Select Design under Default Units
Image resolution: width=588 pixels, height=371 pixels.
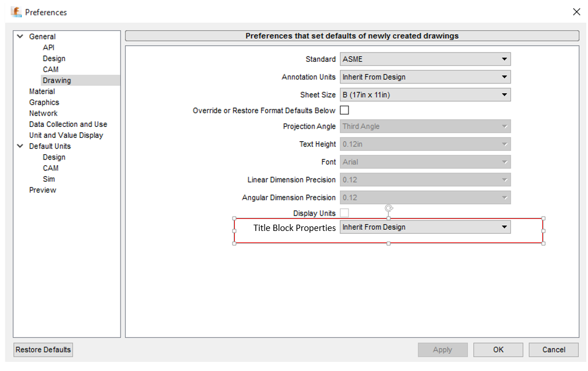(x=54, y=157)
